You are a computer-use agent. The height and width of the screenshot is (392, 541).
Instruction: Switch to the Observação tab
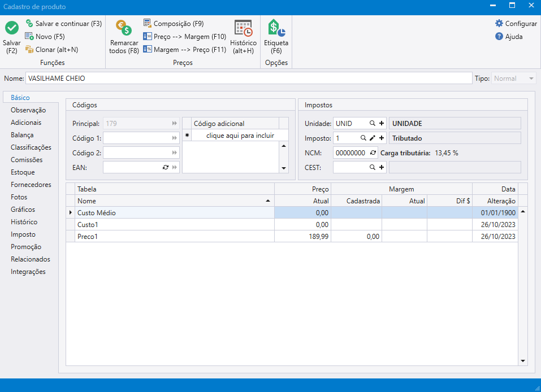point(28,110)
